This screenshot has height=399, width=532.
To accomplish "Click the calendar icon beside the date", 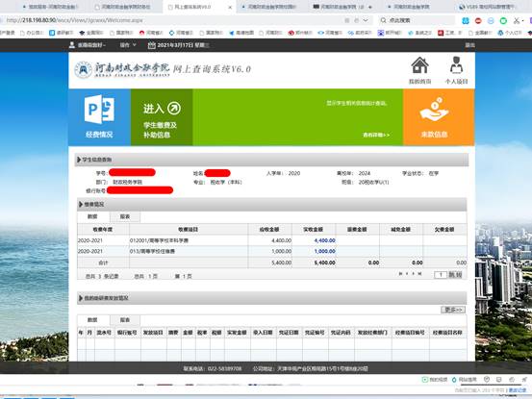I will [152, 45].
